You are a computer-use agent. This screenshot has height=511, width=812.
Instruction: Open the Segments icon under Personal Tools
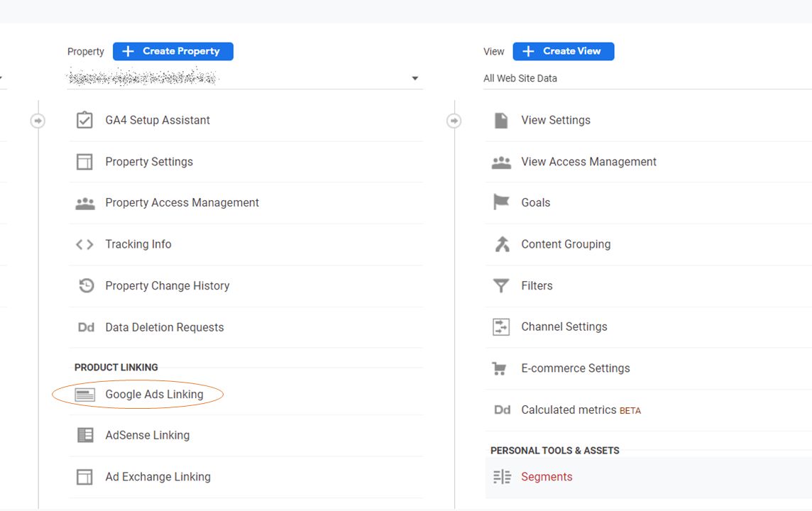[x=502, y=476]
